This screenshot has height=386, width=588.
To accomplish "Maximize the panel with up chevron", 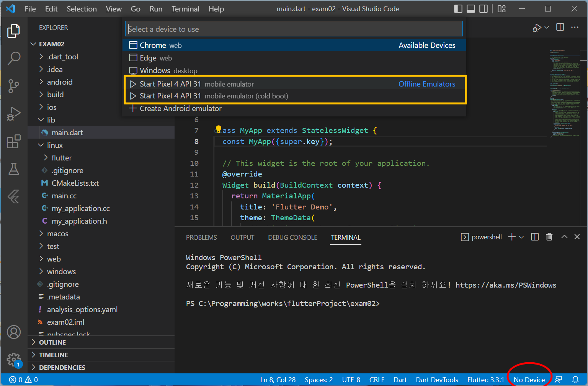I will pyautogui.click(x=564, y=237).
